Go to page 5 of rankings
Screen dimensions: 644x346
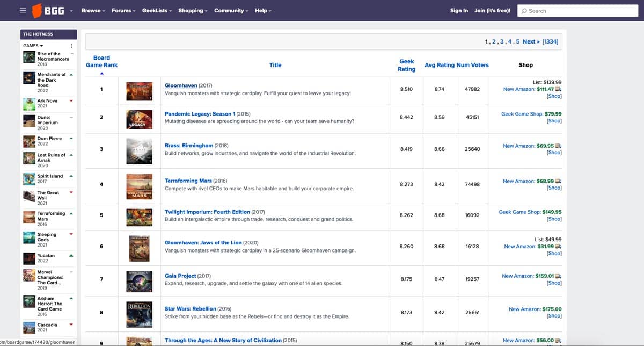[x=517, y=41]
